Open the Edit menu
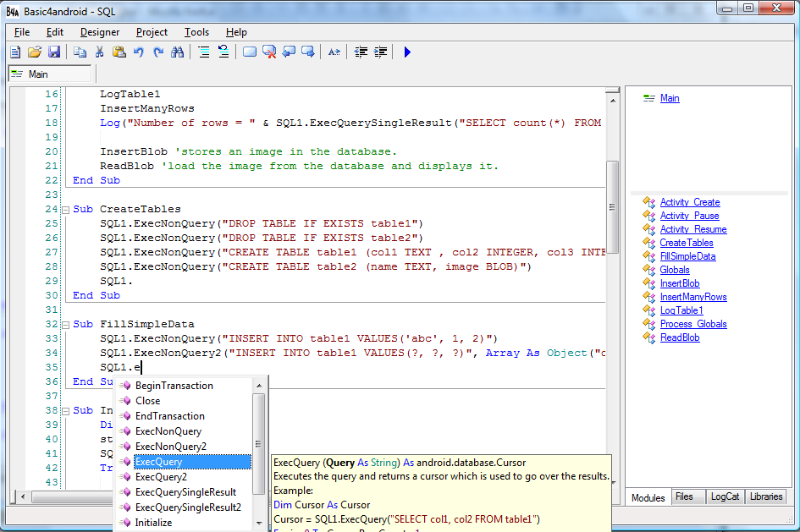Image resolution: width=800 pixels, height=532 pixels. pos(54,32)
